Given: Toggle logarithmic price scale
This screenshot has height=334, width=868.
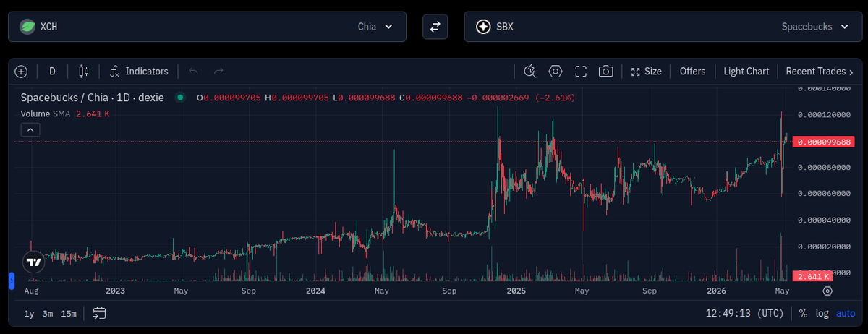Looking at the screenshot, I should tap(822, 313).
